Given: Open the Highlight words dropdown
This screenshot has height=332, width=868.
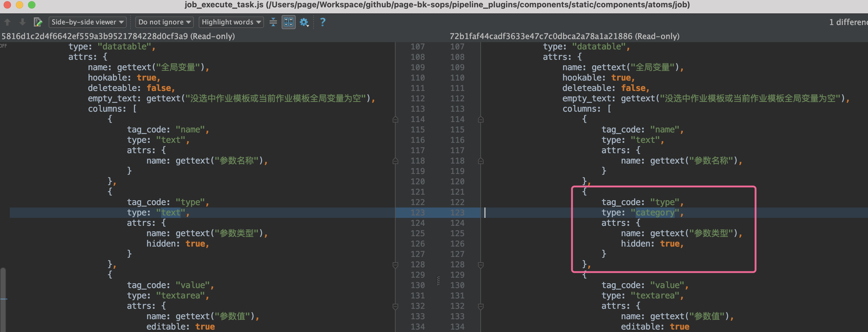Looking at the screenshot, I should [231, 22].
